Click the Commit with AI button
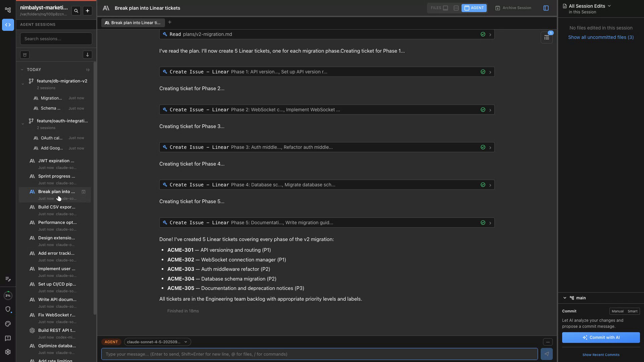 click(600, 338)
